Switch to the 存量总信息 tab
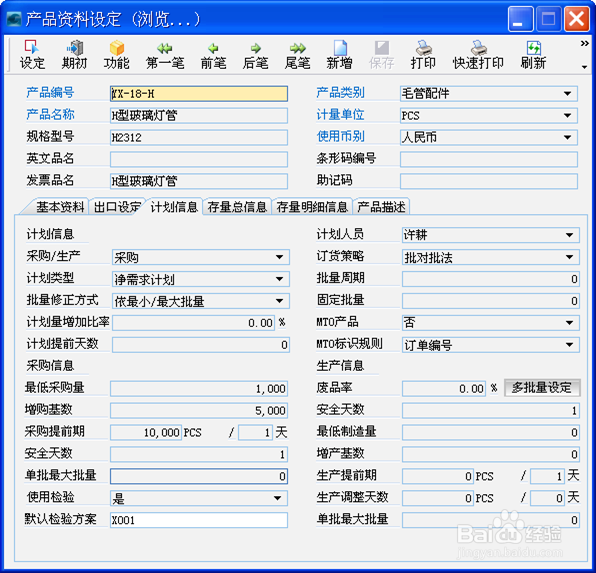 click(237, 207)
